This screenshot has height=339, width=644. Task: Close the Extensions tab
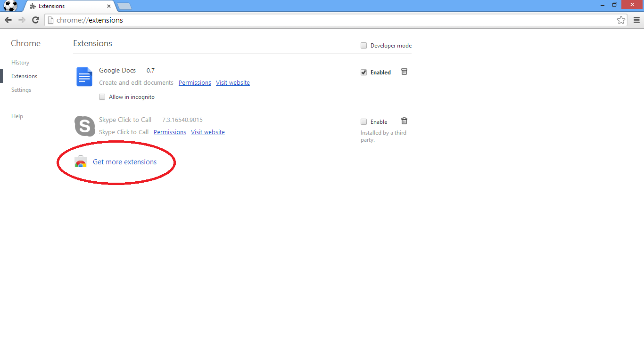[109, 6]
